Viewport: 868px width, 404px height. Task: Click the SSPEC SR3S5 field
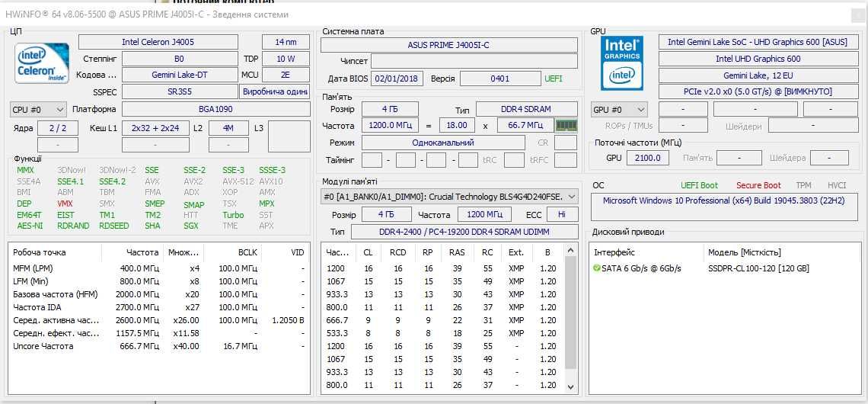(180, 91)
